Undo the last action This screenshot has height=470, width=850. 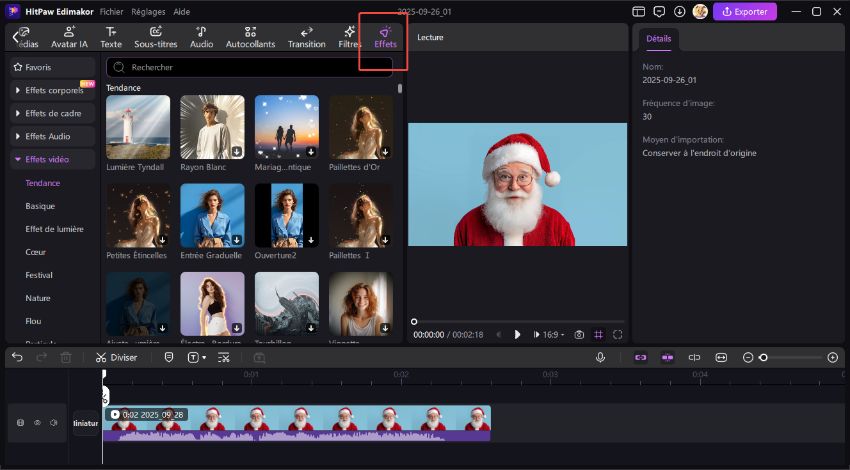coord(17,357)
